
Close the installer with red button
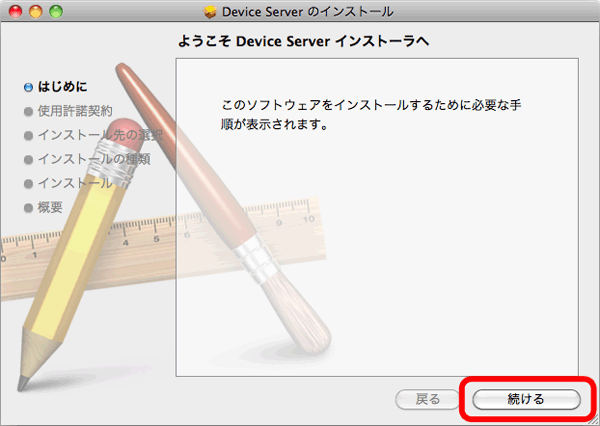click(16, 11)
